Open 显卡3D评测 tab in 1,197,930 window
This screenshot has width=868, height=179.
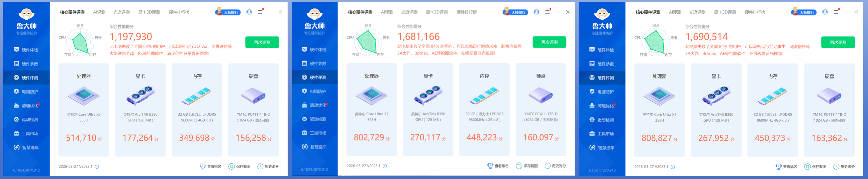coord(149,12)
